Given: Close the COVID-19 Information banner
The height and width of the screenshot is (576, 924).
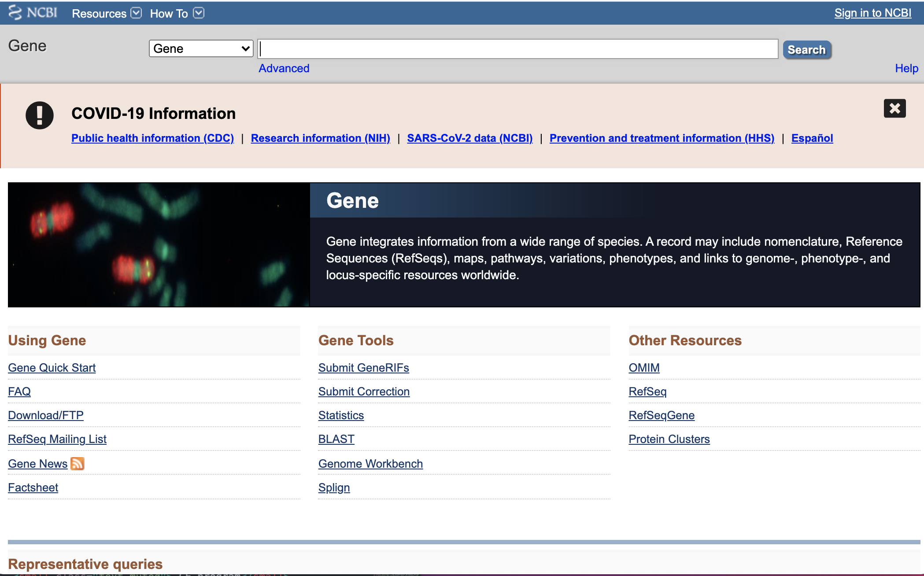Looking at the screenshot, I should [x=894, y=108].
